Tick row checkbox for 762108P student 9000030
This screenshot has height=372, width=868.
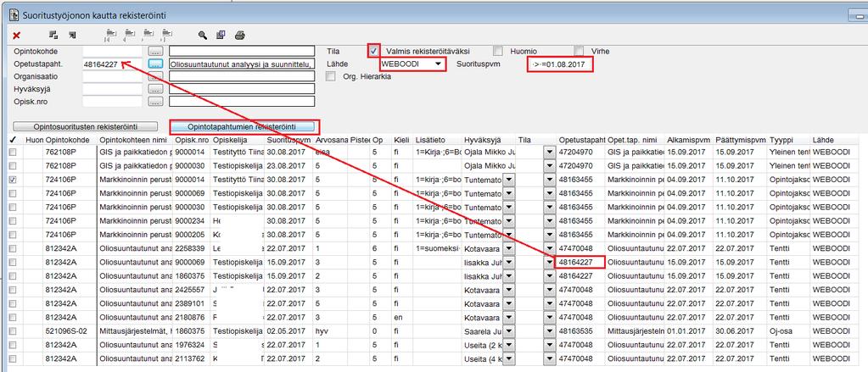pos(13,165)
